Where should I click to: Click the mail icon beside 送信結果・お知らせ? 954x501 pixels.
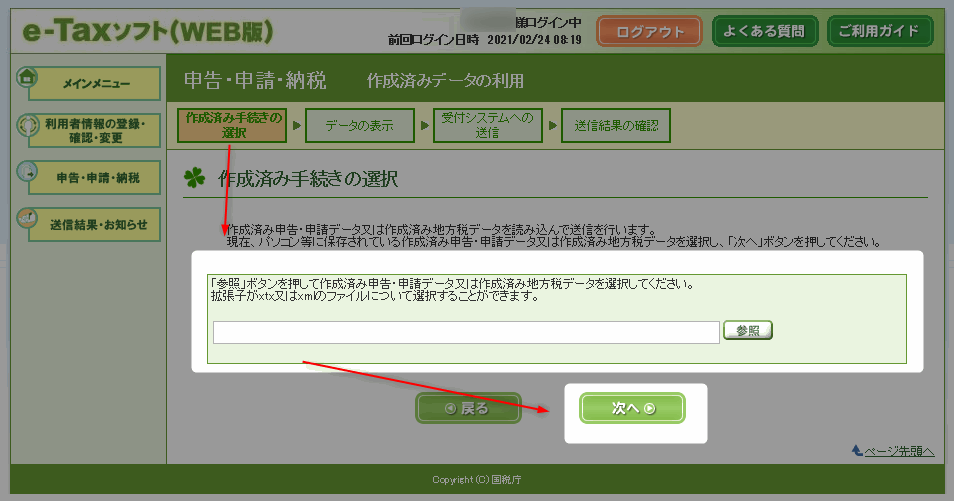pos(27,219)
